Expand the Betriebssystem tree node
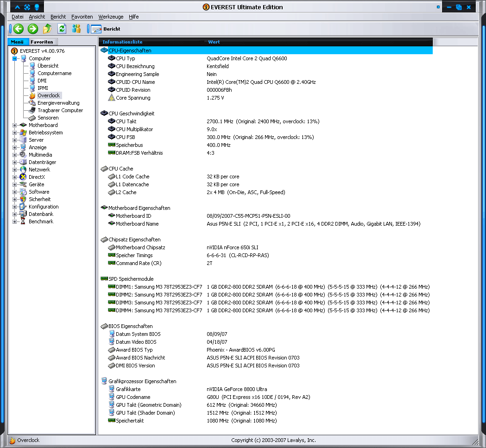 (x=14, y=133)
